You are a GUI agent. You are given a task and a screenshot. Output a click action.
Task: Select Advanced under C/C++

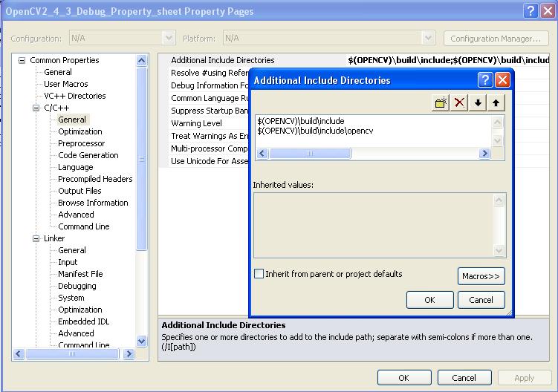tap(76, 215)
